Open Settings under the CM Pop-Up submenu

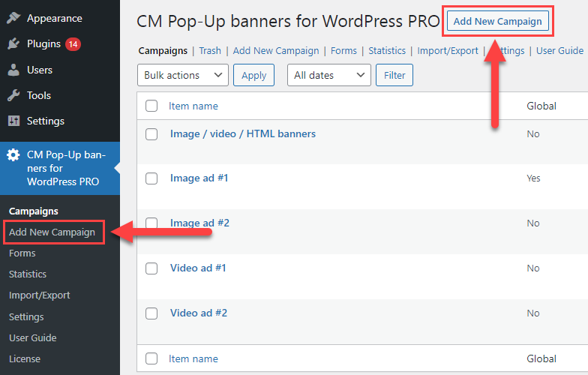26,316
